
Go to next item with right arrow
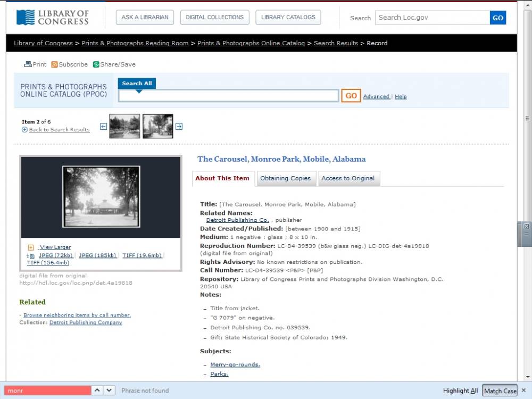(179, 127)
